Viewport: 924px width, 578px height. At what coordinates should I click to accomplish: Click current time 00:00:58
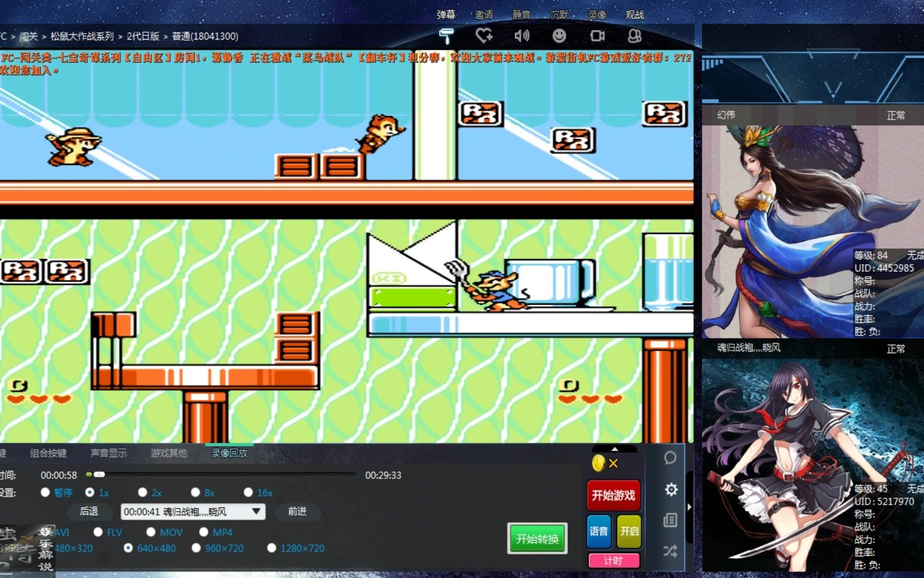pos(59,475)
